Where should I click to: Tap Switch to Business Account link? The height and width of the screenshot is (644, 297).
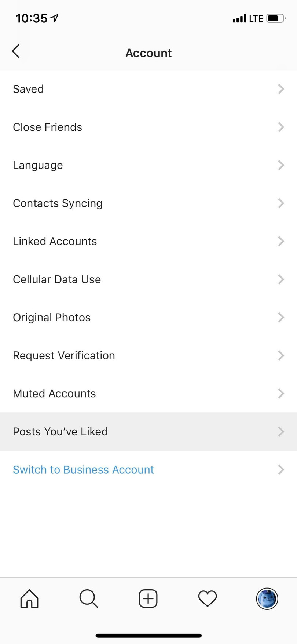click(84, 470)
